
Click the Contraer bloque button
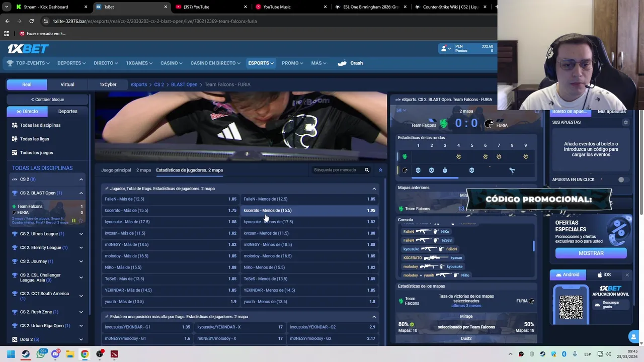pyautogui.click(x=47, y=100)
